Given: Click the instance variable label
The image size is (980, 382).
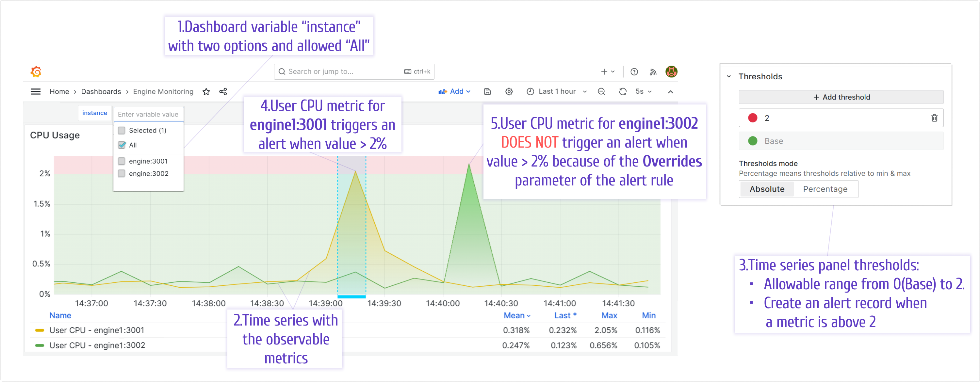Looking at the screenshot, I should (95, 113).
